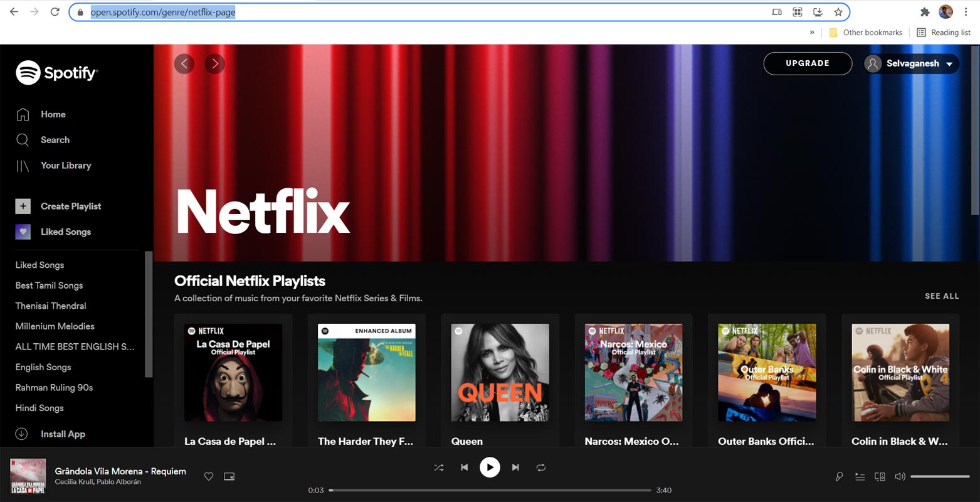The width and height of the screenshot is (980, 502).
Task: Click the install app icon in address bar
Action: point(818,12)
